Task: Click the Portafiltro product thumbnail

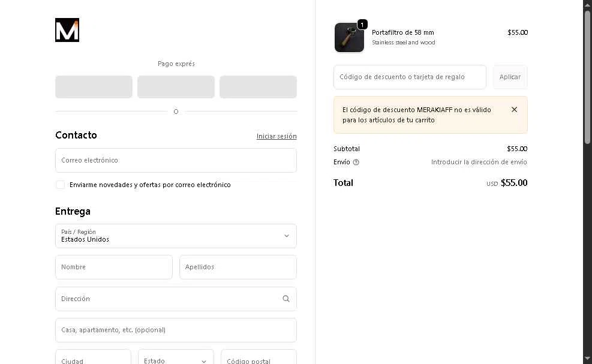Action: [x=349, y=37]
